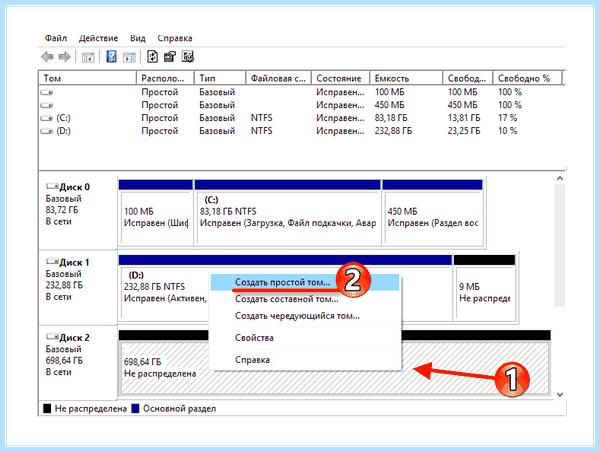Viewport: 600px width, 452px height.
Task: Open the blue Help toolbar icon
Action: (111, 57)
